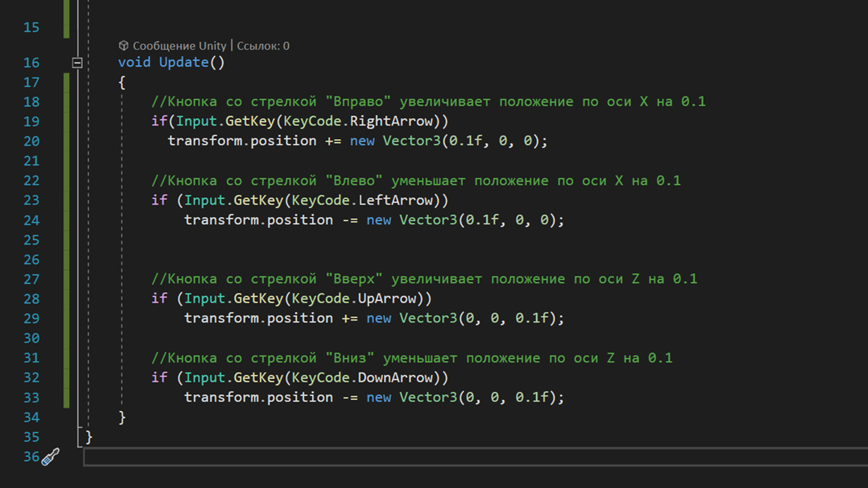Click the green change bar beside line 25

tap(67, 240)
